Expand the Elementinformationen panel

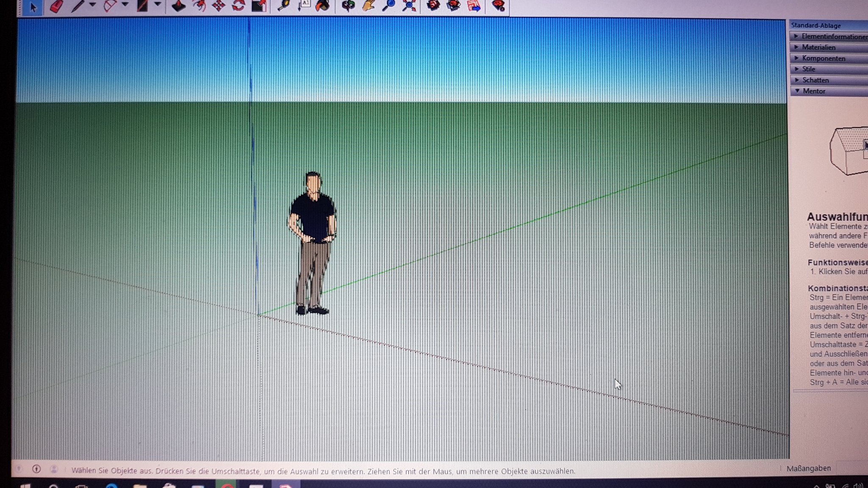click(831, 36)
